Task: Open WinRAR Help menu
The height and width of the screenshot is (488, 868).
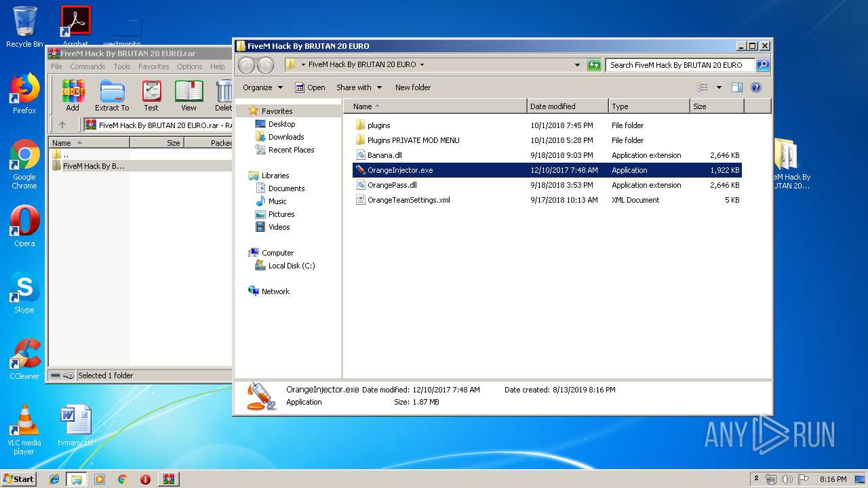Action: click(218, 66)
